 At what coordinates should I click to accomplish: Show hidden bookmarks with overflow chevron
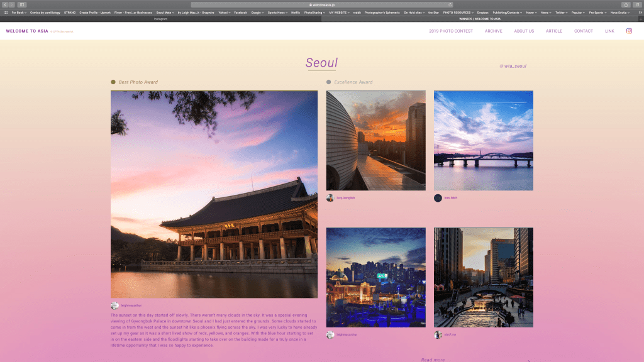click(x=640, y=12)
